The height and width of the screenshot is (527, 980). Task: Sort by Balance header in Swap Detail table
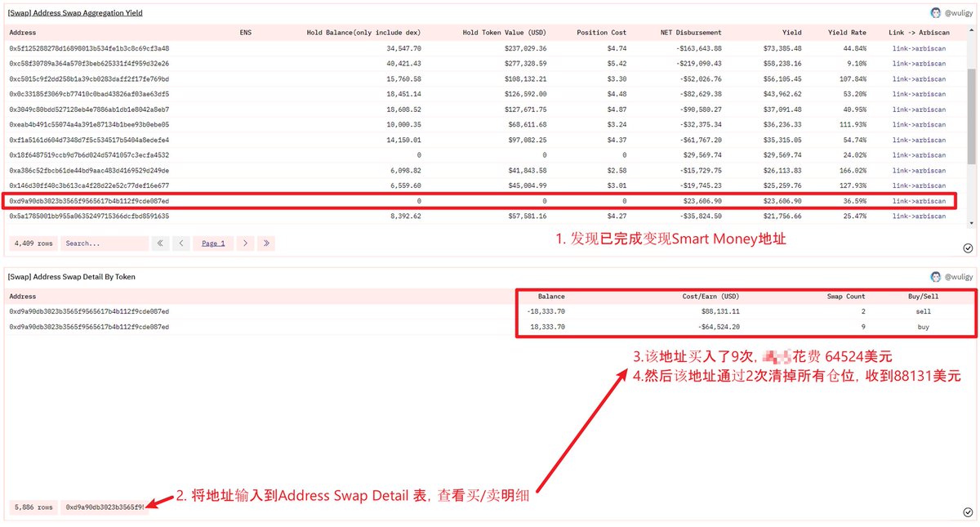[x=551, y=297]
